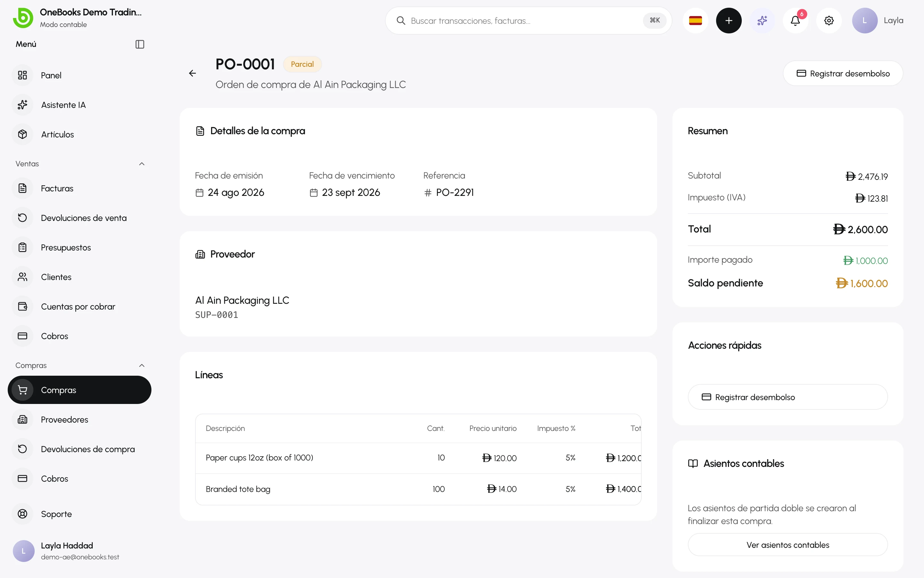924x578 pixels.
Task: Click Registrar desembolso under Acciones rápidas
Action: [787, 397]
